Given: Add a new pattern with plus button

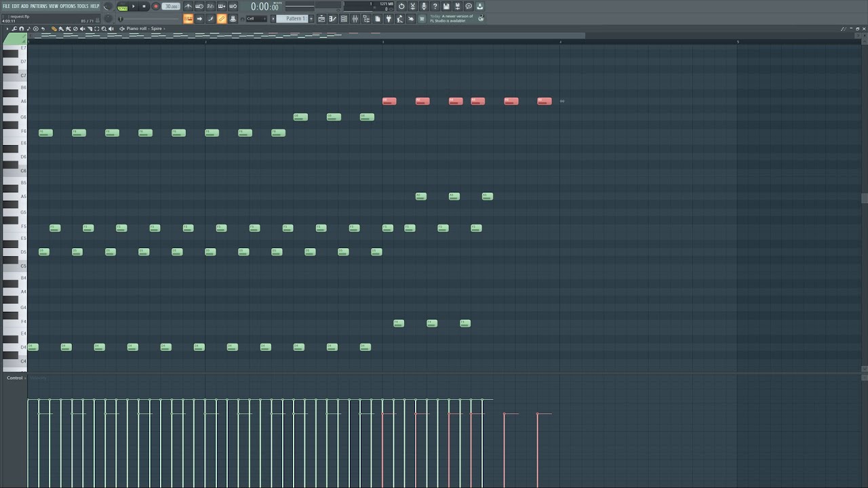Looking at the screenshot, I should click(311, 18).
